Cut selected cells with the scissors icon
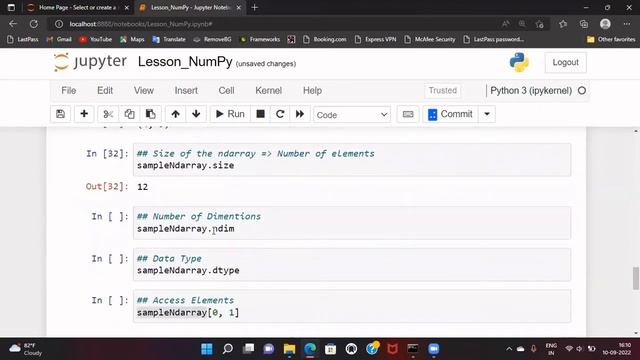This screenshot has height=360, width=640. (x=108, y=114)
